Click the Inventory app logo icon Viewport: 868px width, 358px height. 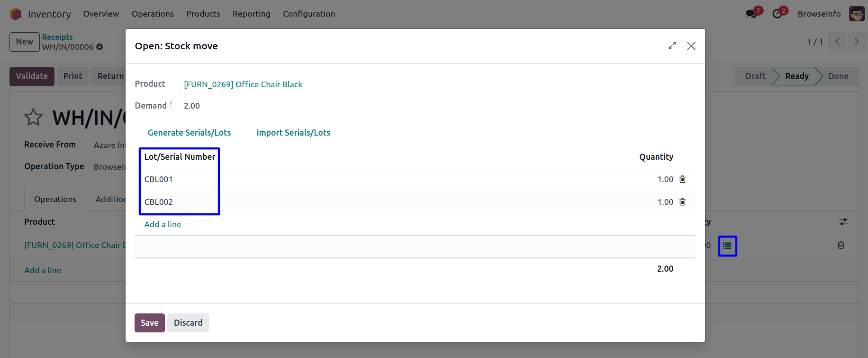pyautogui.click(x=16, y=14)
